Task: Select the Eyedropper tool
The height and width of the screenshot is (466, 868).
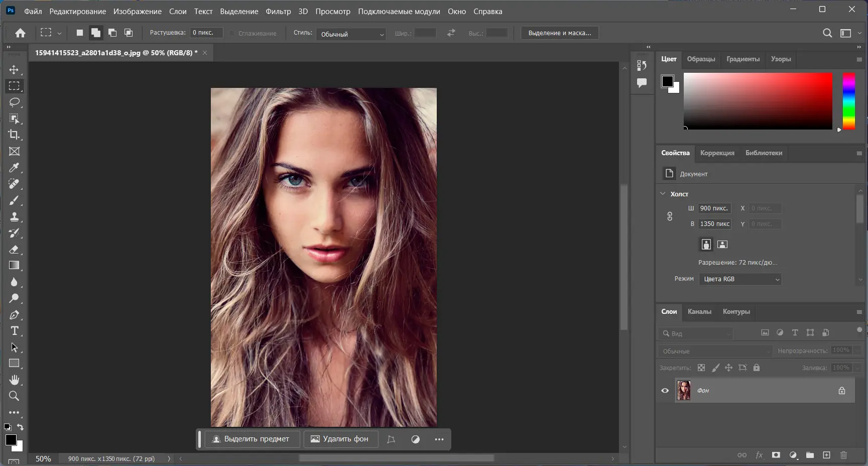Action: 14,168
